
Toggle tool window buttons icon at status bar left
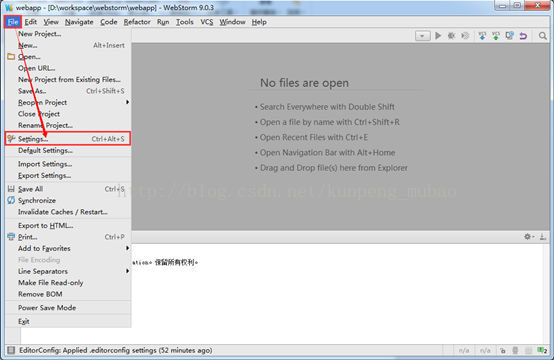[x=11, y=350]
